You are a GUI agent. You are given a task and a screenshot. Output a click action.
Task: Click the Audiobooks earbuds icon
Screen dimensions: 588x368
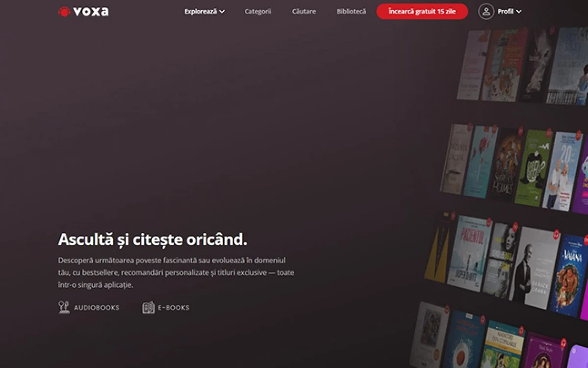64,307
